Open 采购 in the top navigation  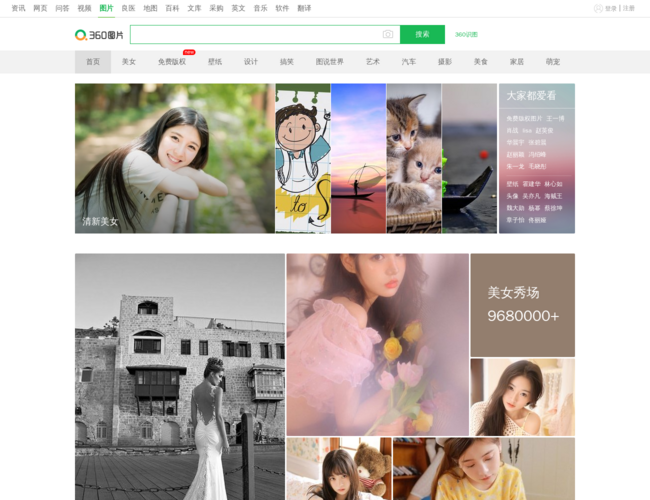pos(216,8)
